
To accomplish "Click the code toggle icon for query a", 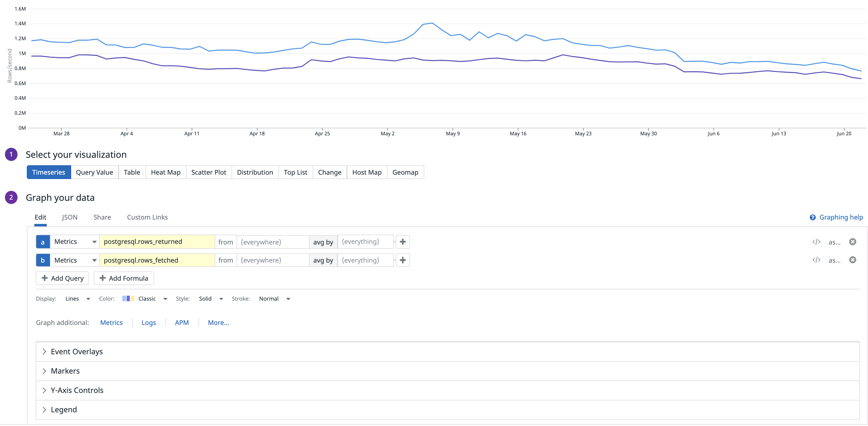I will (816, 242).
